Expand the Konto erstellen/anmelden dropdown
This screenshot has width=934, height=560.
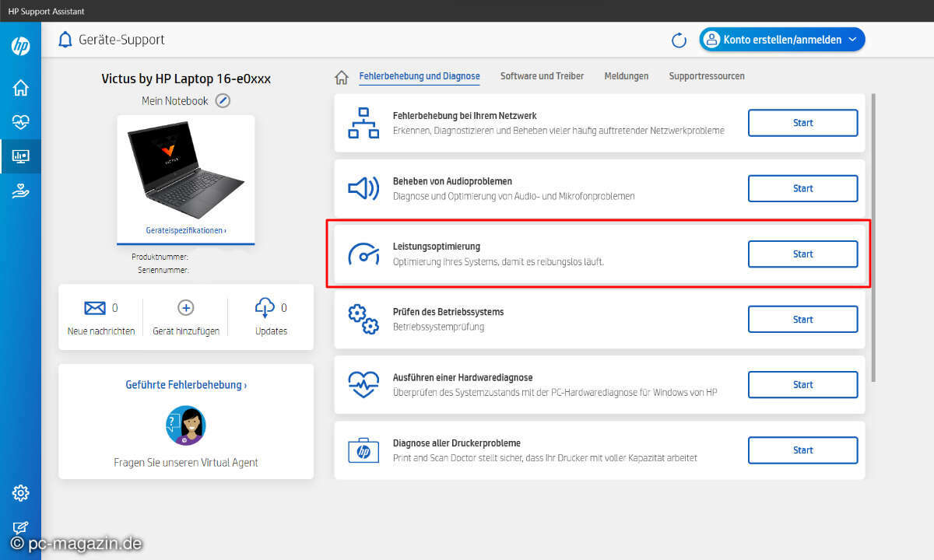(782, 40)
